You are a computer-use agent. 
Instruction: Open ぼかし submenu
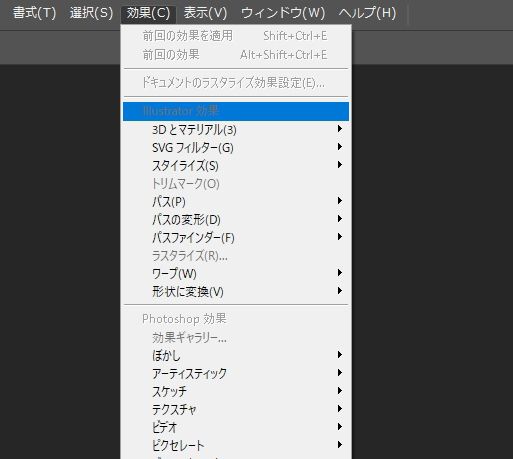[236, 356]
